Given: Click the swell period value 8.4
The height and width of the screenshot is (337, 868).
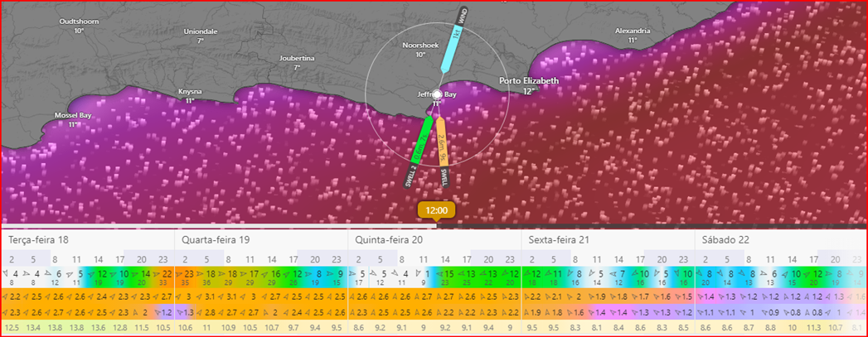Looking at the screenshot, I should point(618,328).
